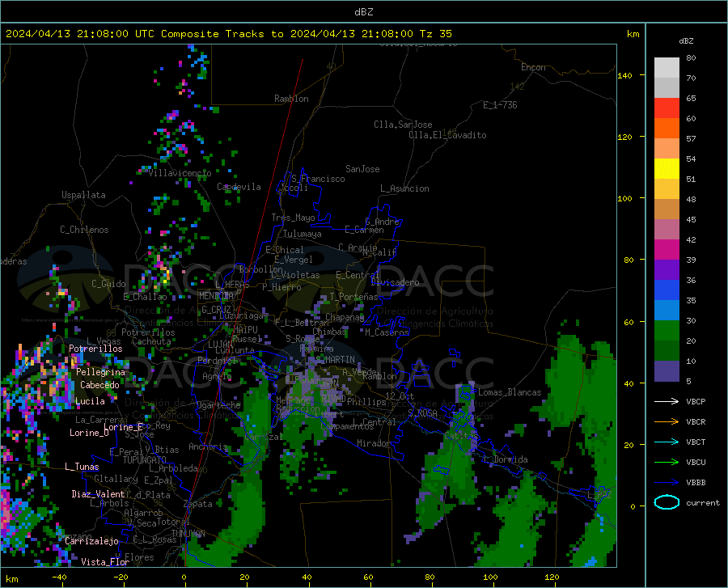Screen dimensions: 728x588
Task: Click the 'Villavicencio' map label
Action: (x=180, y=173)
